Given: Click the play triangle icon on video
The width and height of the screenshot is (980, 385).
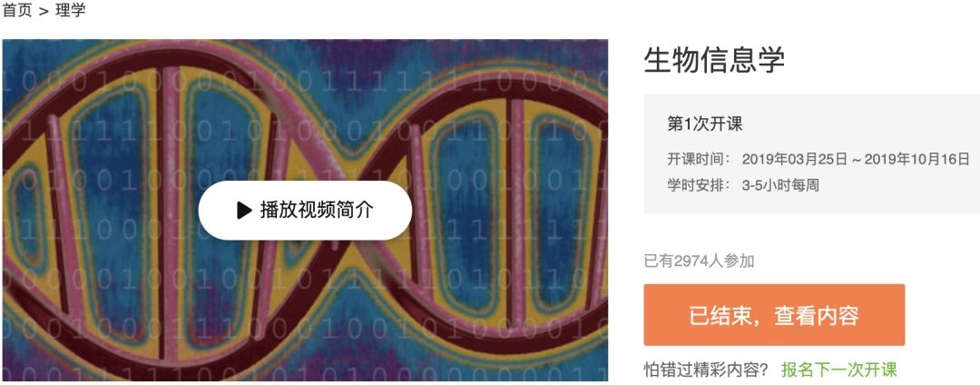Looking at the screenshot, I should (x=244, y=210).
